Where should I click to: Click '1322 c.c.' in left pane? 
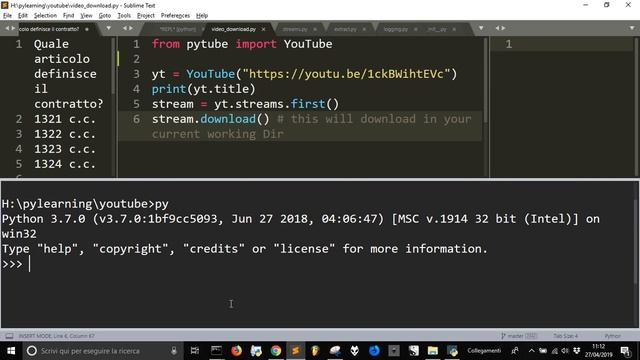click(x=64, y=134)
